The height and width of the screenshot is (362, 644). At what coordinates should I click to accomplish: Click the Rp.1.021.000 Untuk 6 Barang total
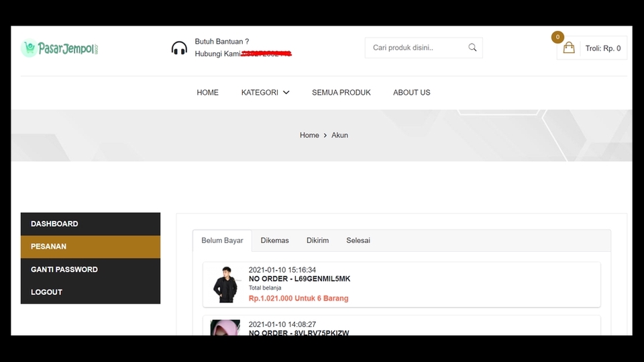coord(299,299)
